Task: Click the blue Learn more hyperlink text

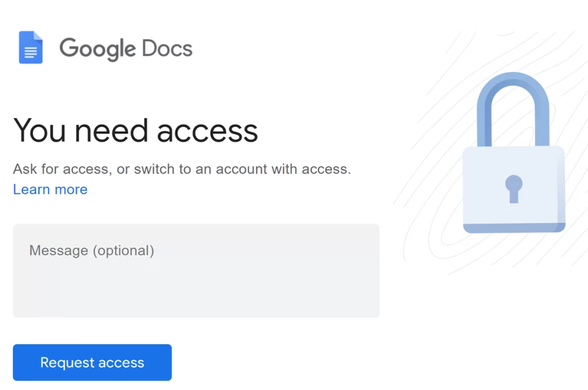Action: point(50,189)
